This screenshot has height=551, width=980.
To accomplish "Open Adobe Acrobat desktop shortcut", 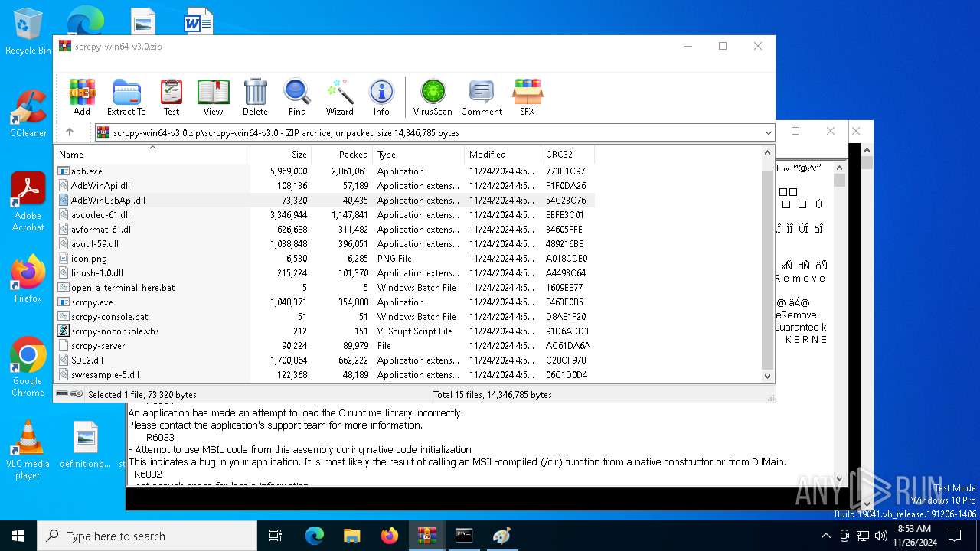I will pos(28,202).
